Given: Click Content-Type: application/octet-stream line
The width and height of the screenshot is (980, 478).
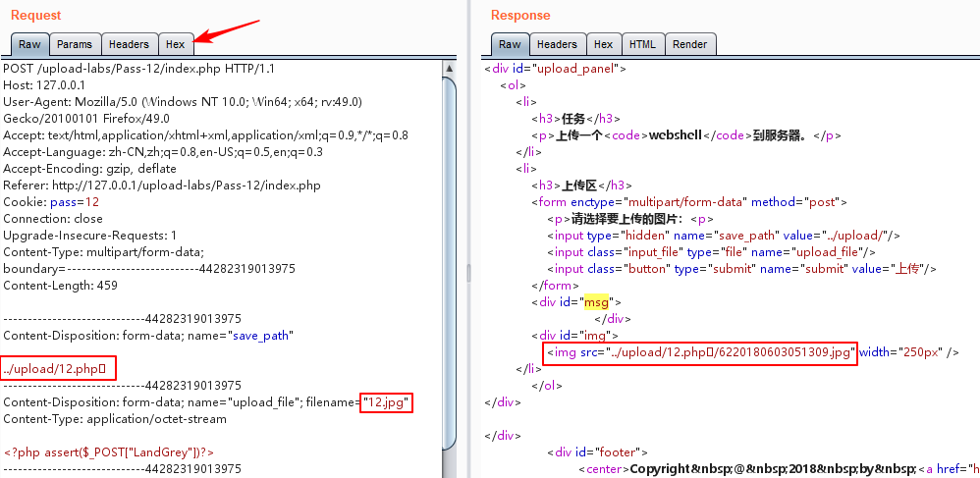Looking at the screenshot, I should coord(114,419).
